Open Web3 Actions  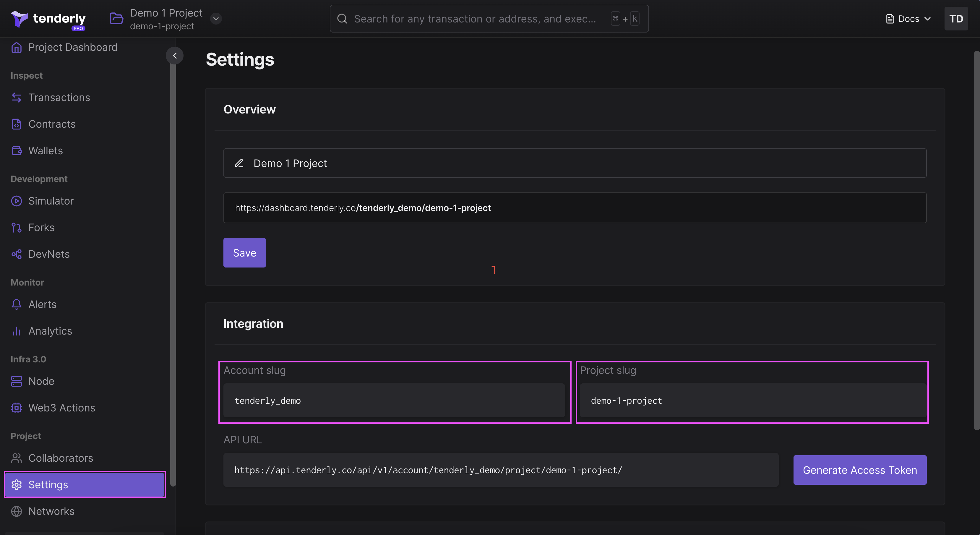(62, 408)
